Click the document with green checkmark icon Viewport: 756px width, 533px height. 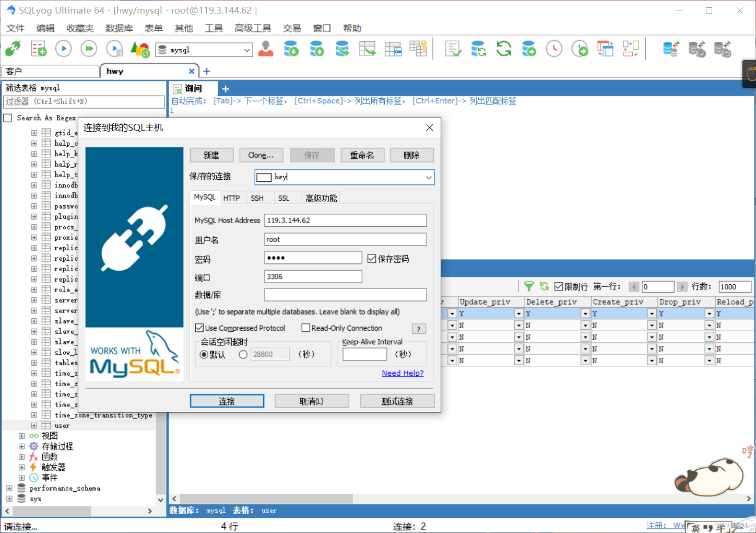click(x=453, y=49)
